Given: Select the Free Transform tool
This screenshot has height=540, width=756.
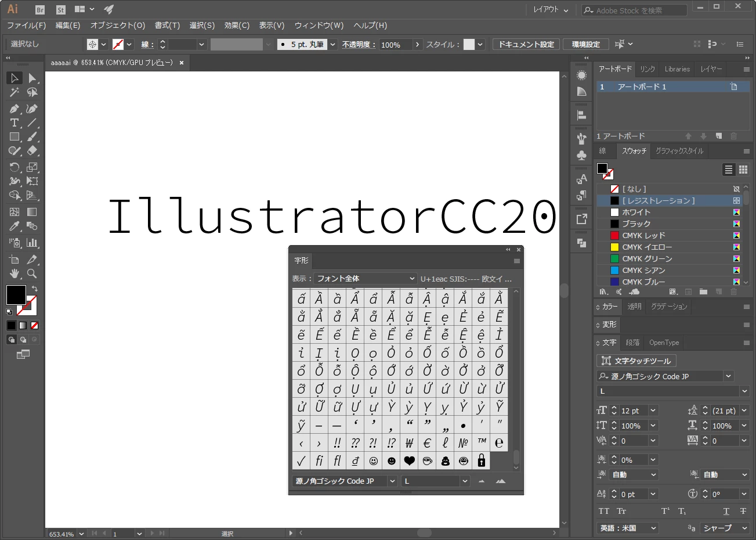Looking at the screenshot, I should [x=32, y=181].
